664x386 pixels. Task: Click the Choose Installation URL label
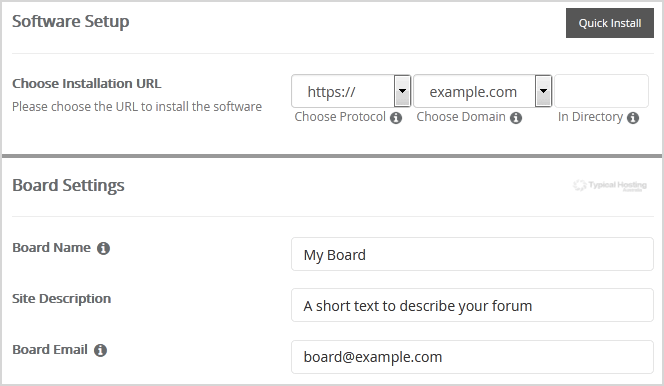pyautogui.click(x=87, y=83)
